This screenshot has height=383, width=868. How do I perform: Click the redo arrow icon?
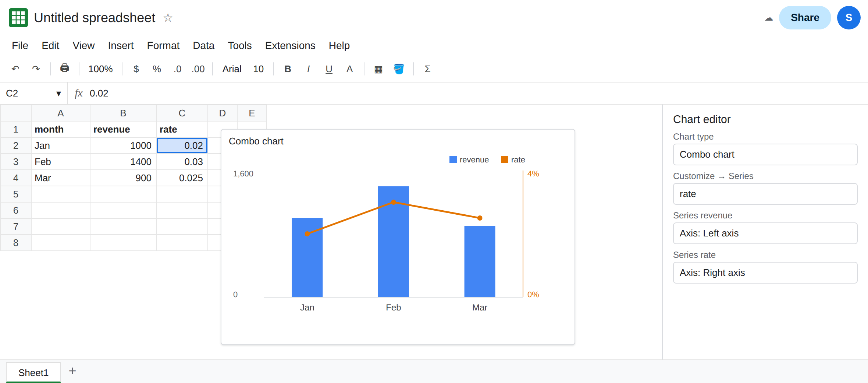tap(36, 68)
